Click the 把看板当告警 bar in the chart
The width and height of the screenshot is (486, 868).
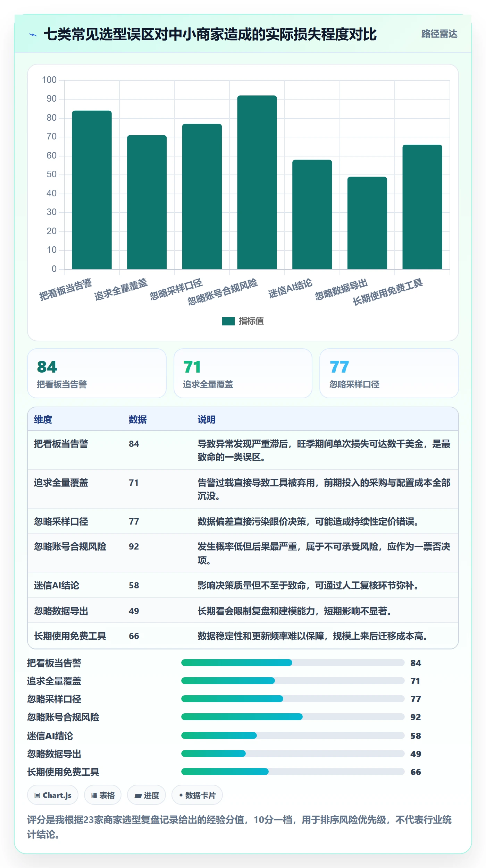pos(92,190)
